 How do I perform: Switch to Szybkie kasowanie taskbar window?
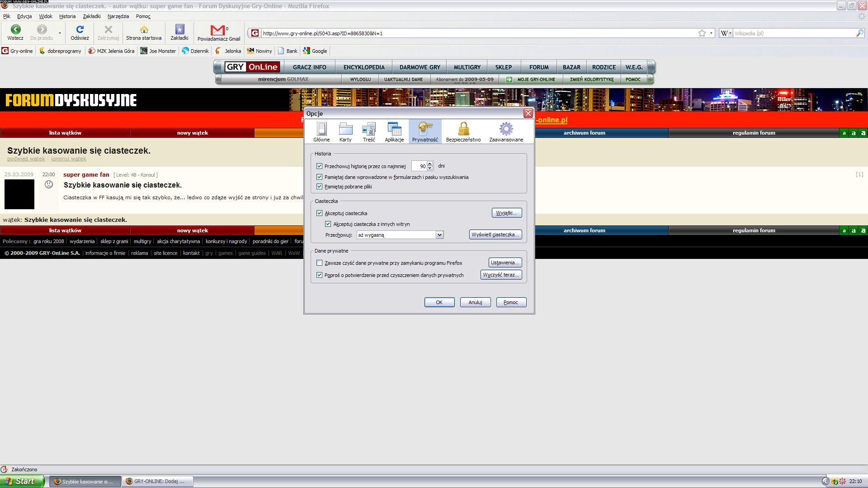point(85,481)
